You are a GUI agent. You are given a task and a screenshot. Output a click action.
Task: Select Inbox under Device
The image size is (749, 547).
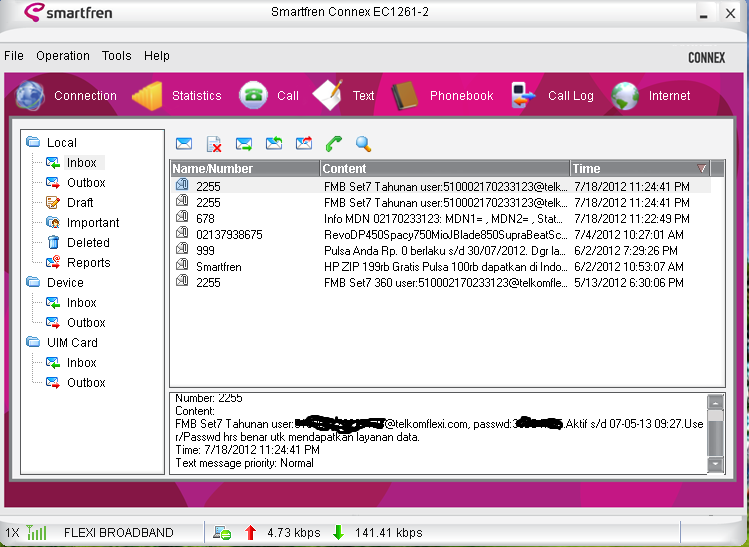point(82,303)
